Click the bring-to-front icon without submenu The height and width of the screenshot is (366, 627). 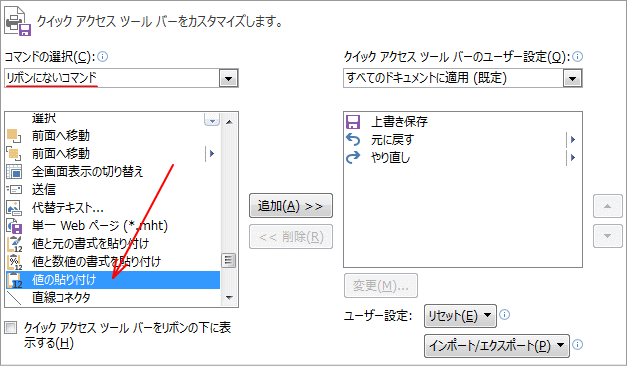pyautogui.click(x=14, y=136)
